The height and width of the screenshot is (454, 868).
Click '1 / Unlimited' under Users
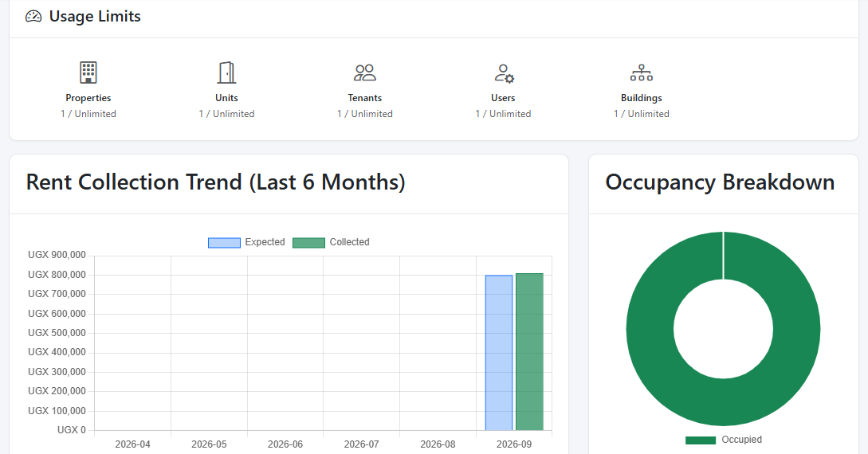[x=503, y=114]
